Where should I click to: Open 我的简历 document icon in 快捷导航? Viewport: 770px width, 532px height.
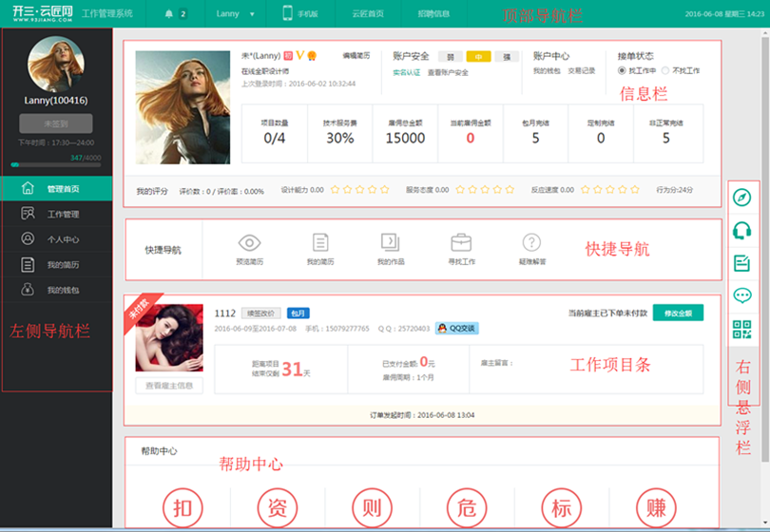click(320, 242)
